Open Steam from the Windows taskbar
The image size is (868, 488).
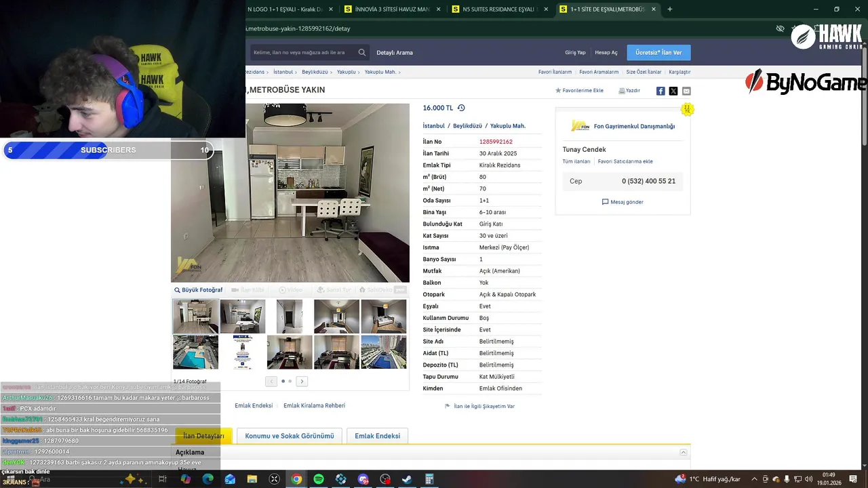[x=407, y=479]
